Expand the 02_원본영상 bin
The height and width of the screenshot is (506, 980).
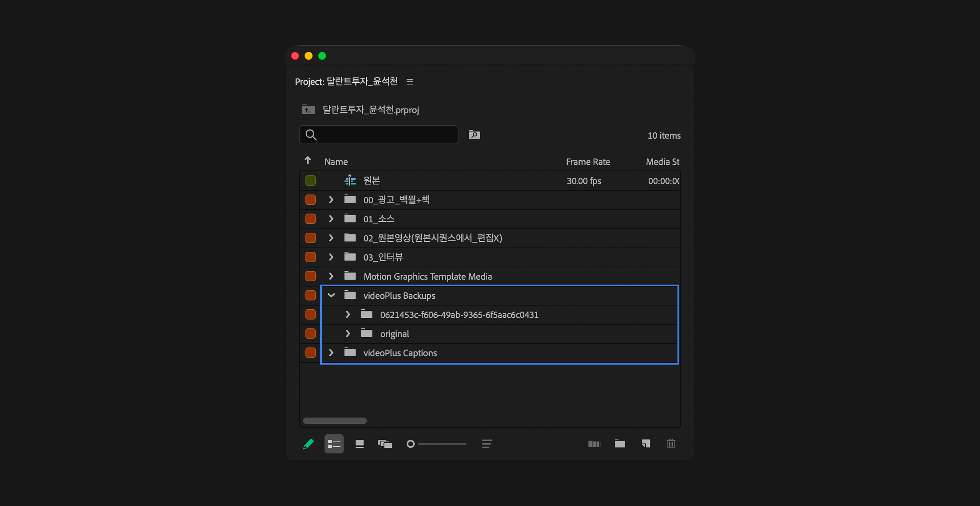pos(331,238)
